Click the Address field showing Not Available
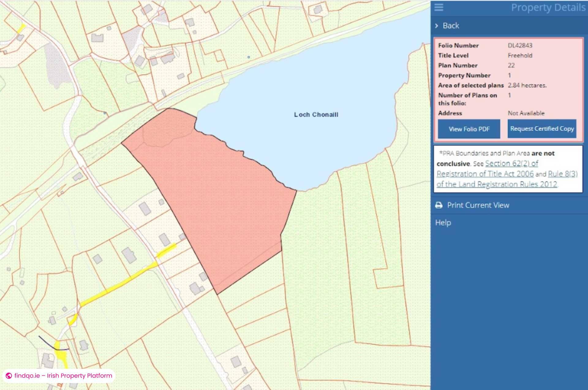The width and height of the screenshot is (588, 390). point(526,113)
